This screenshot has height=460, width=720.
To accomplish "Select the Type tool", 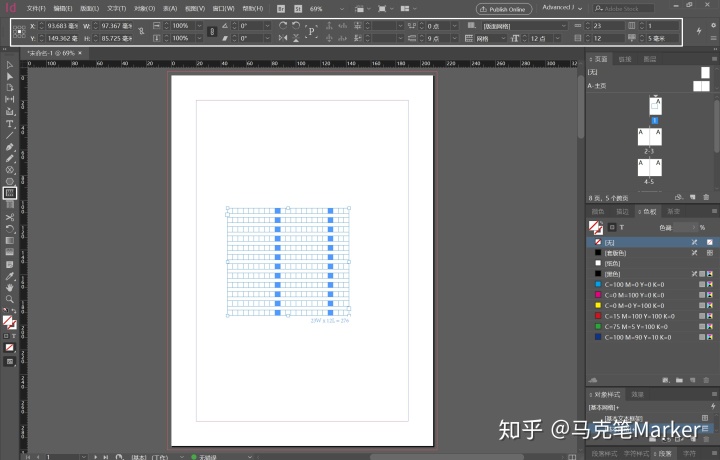I will 10,123.
